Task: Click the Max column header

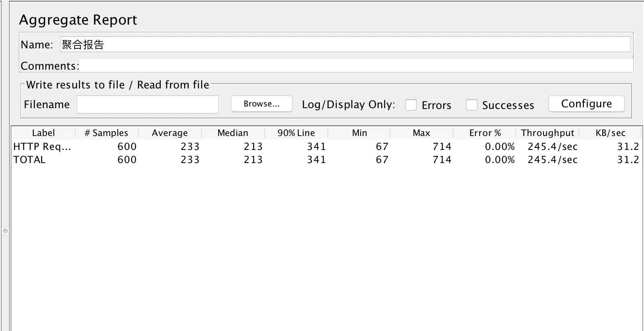Action: [x=422, y=133]
